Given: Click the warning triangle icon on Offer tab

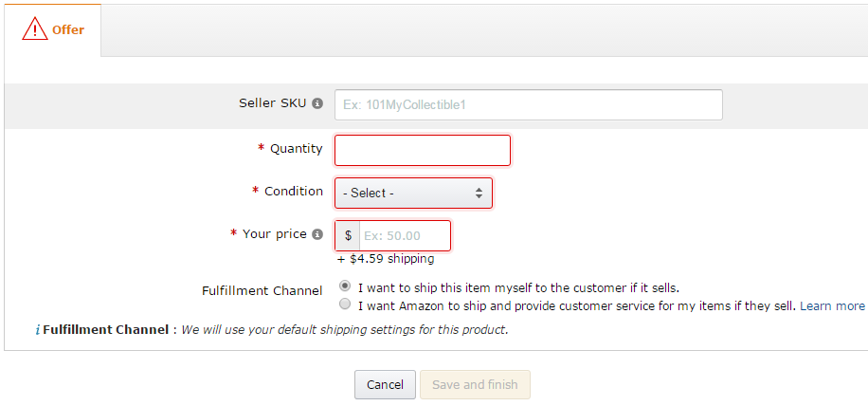Looking at the screenshot, I should point(35,29).
